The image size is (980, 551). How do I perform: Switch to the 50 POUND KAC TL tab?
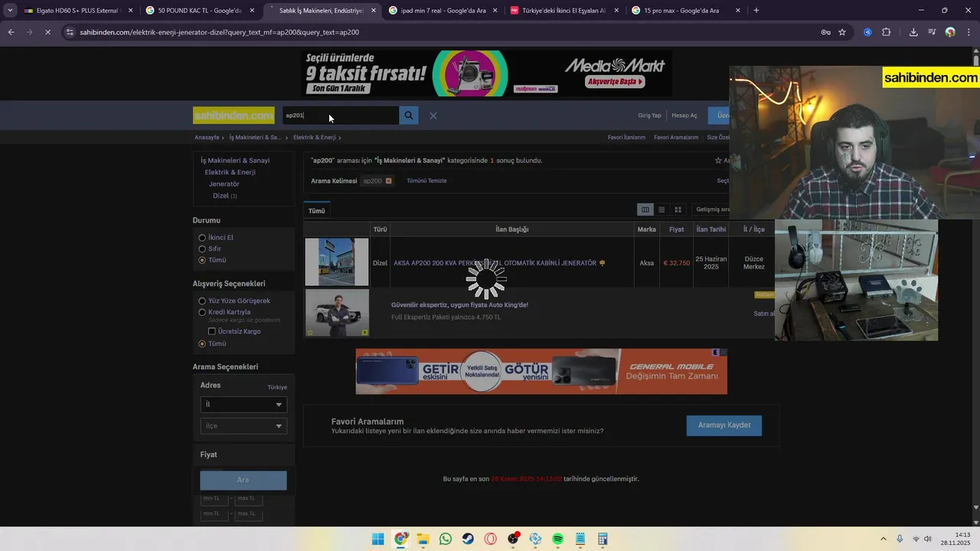pyautogui.click(x=199, y=11)
